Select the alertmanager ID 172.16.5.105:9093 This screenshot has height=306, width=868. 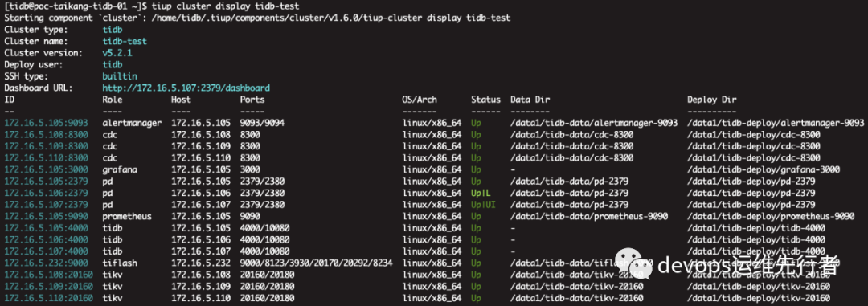[x=47, y=123]
